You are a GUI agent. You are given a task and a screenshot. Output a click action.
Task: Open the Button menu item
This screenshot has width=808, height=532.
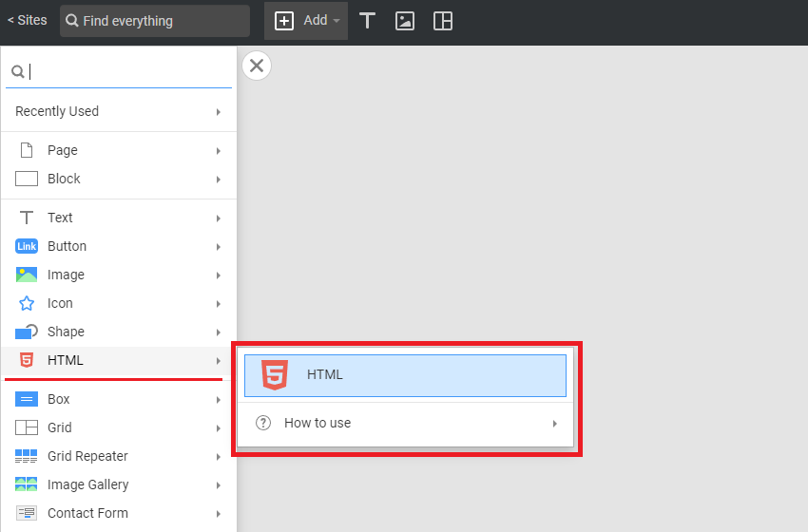[119, 246]
